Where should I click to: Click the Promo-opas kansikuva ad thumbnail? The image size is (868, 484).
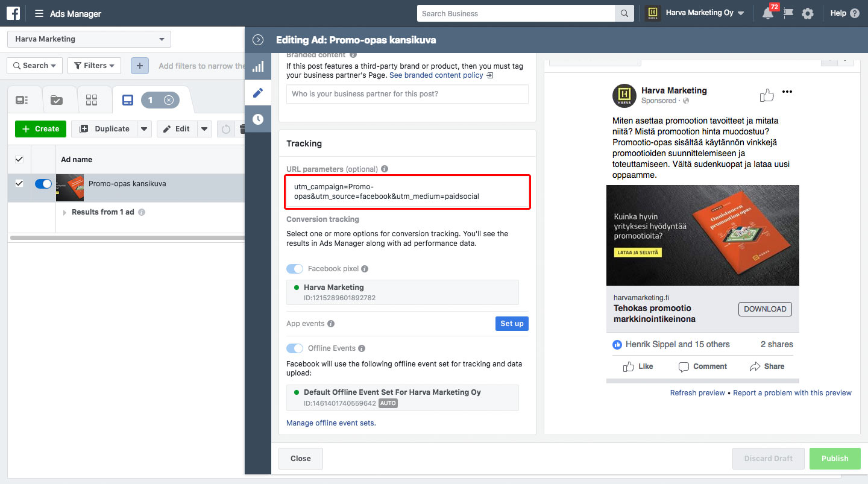(x=70, y=187)
